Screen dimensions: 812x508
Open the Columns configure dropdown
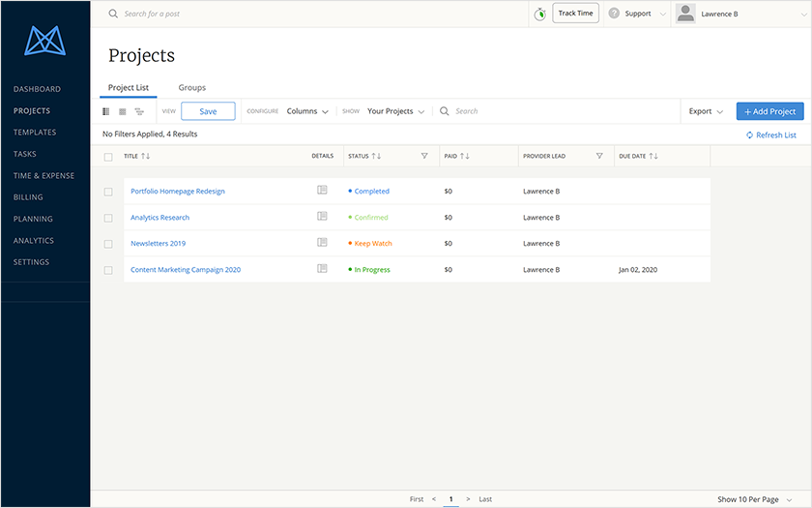(307, 111)
